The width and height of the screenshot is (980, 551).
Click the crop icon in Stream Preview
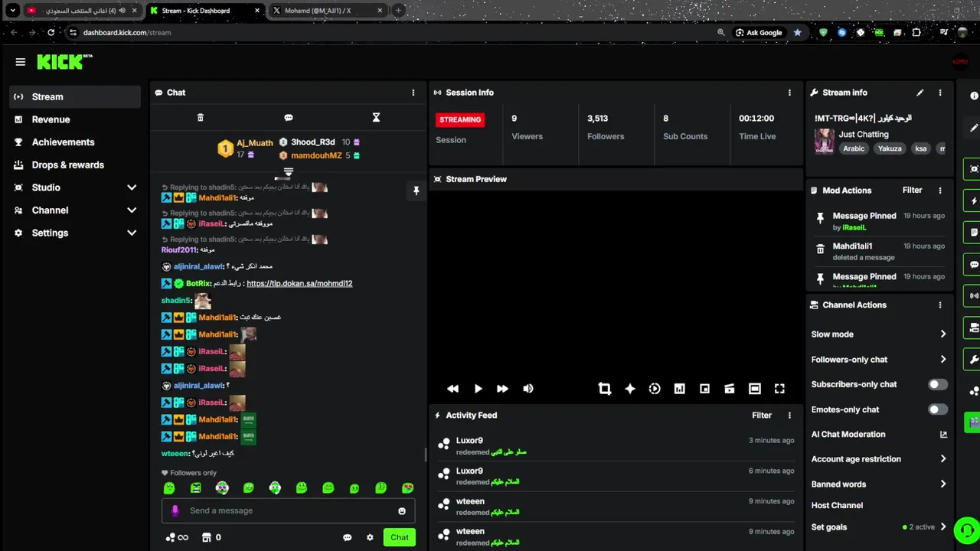pyautogui.click(x=605, y=389)
